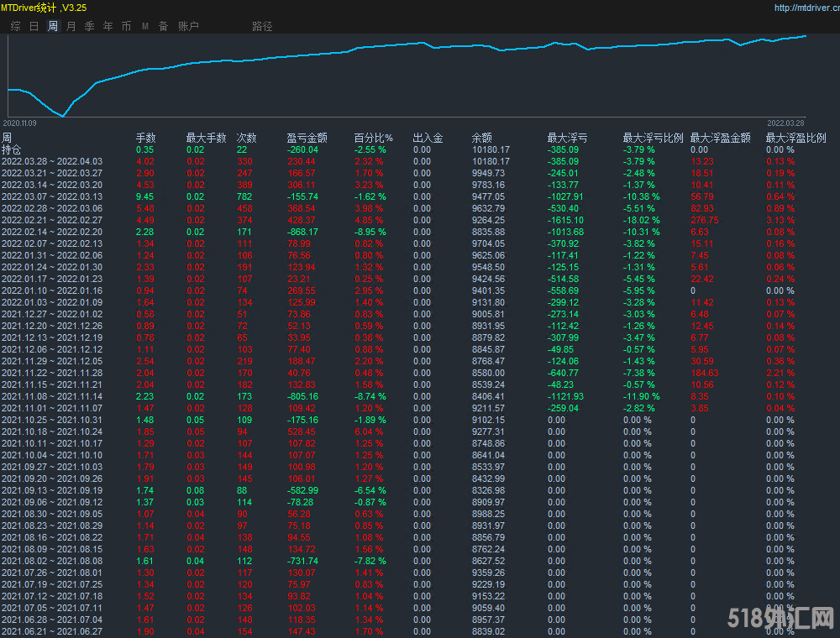Screen dimensions: 840x638
Task: Click the lowest dip on equity curve
Action: click(x=61, y=115)
